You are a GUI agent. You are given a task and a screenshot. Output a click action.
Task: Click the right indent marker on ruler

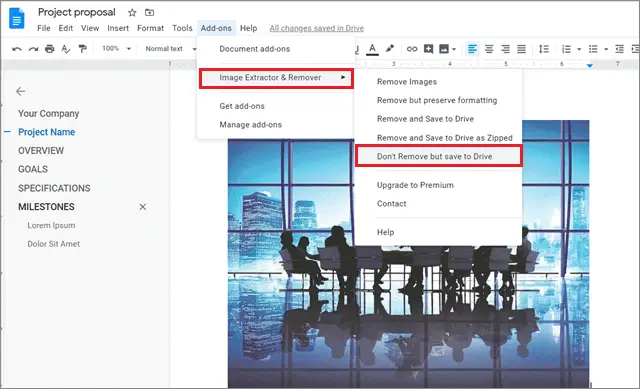coord(589,65)
